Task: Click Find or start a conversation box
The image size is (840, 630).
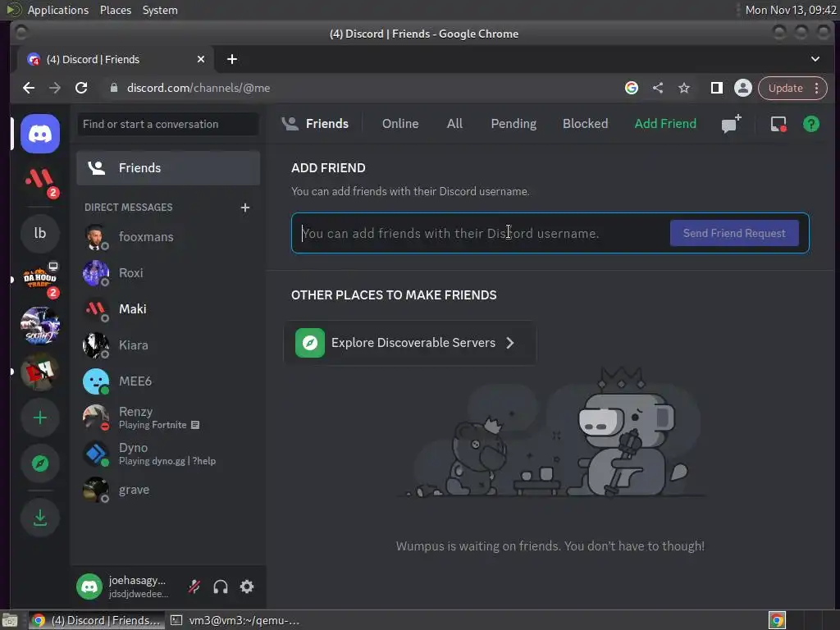Action: pos(168,125)
